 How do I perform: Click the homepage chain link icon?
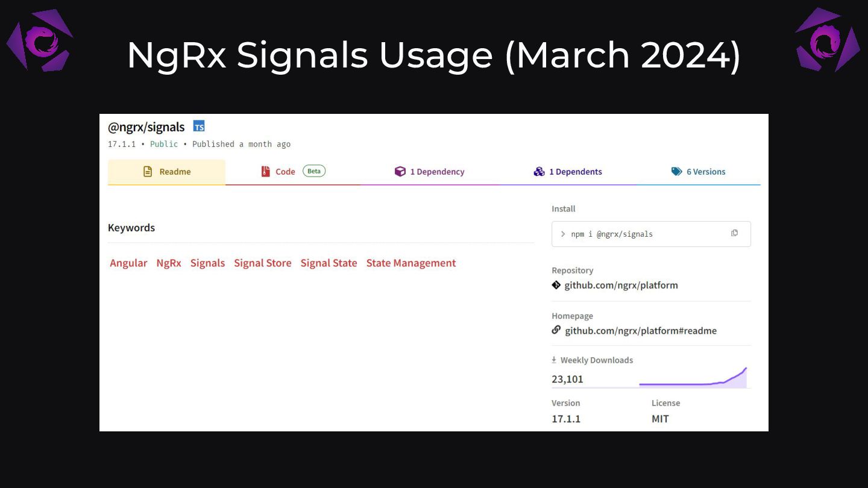[x=556, y=330]
